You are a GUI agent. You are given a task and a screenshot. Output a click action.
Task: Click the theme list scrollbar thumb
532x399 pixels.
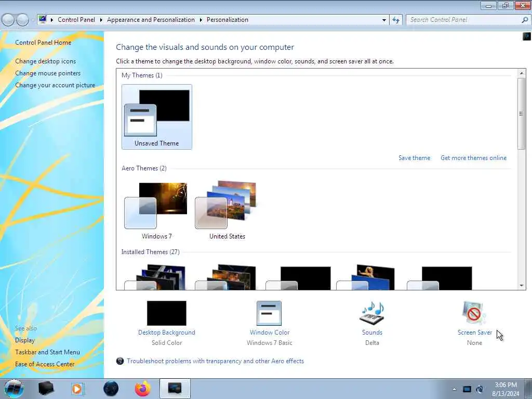click(522, 114)
